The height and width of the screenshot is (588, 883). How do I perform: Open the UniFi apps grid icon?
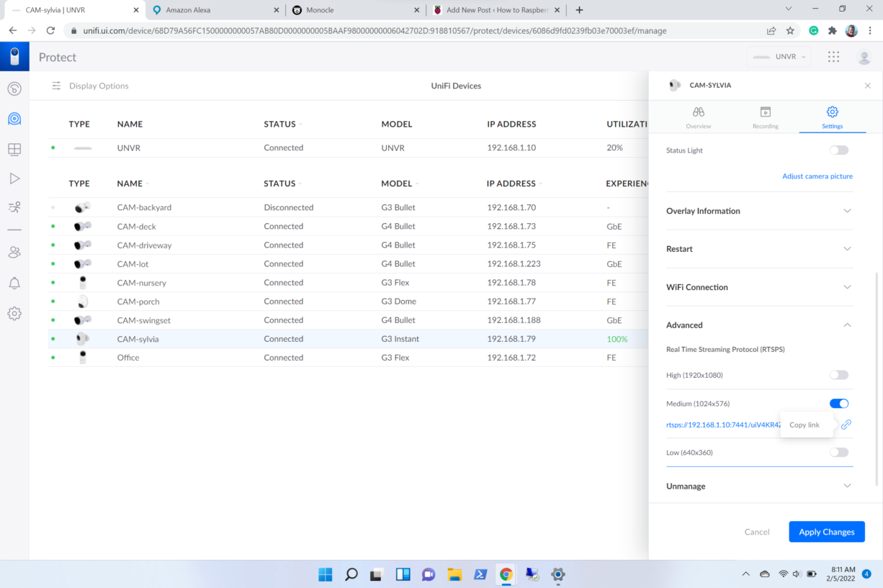tap(833, 57)
